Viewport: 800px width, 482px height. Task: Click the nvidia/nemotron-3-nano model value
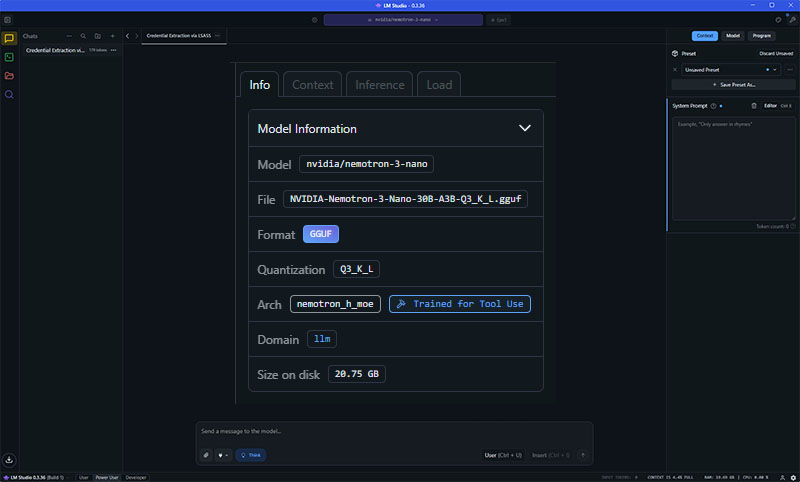(x=366, y=164)
